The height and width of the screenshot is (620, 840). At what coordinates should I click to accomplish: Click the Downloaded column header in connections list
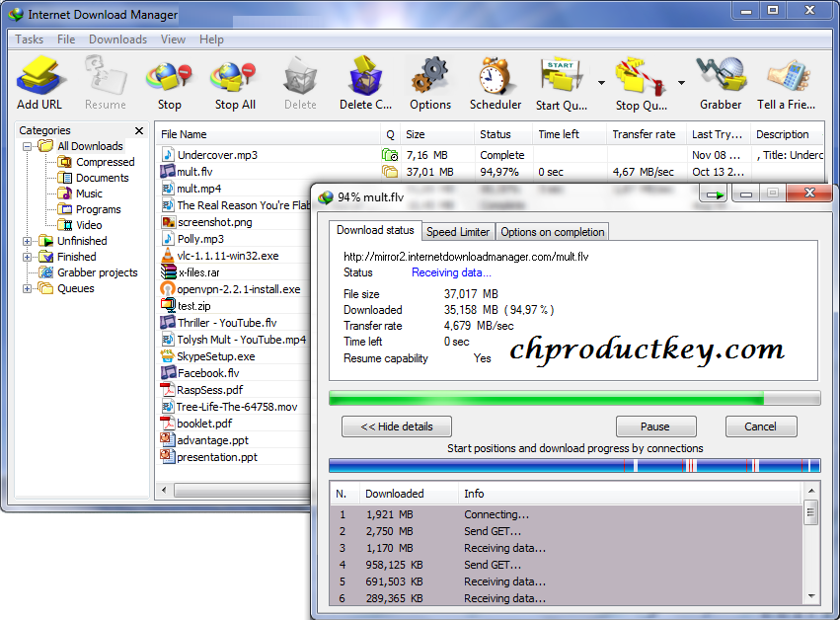pyautogui.click(x=409, y=494)
